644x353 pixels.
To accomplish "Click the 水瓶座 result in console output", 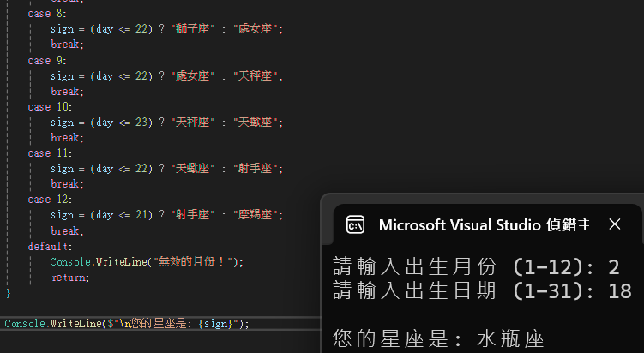I will point(510,339).
